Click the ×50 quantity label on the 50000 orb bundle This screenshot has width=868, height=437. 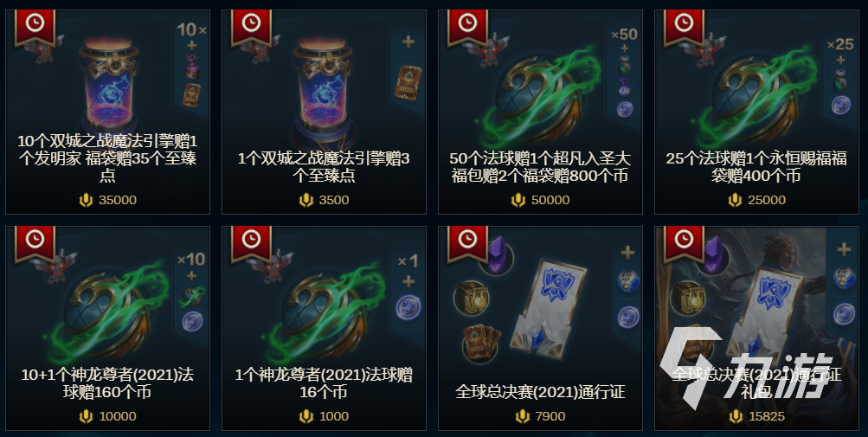pos(625,35)
